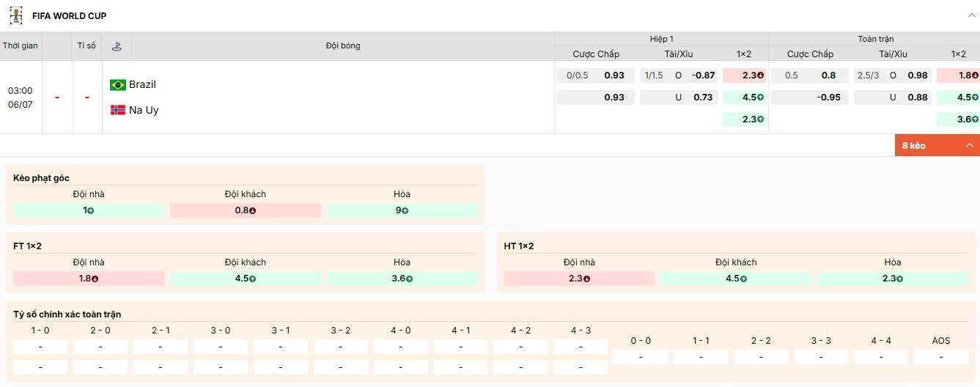Click the Đội bóng column header

tap(343, 45)
